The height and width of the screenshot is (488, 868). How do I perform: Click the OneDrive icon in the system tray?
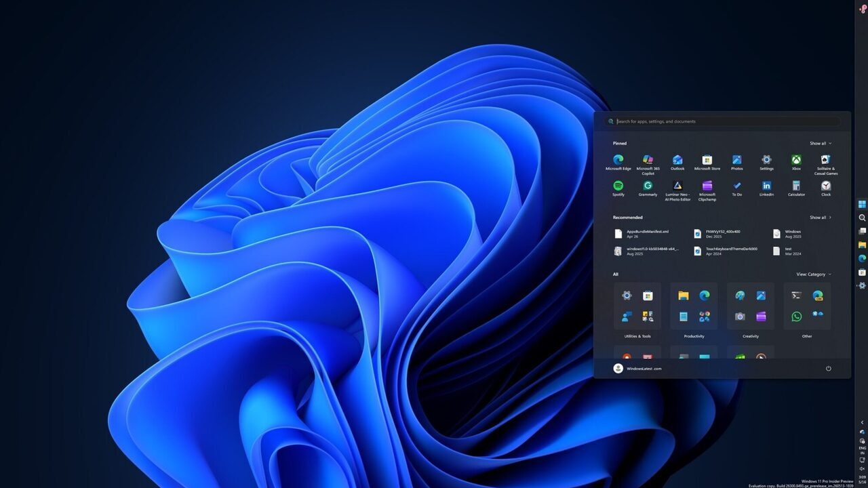pyautogui.click(x=862, y=431)
